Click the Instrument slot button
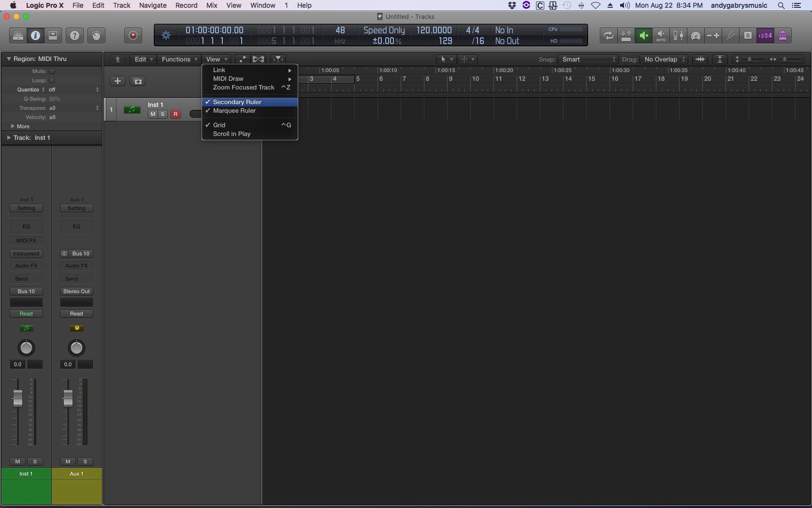 [x=26, y=254]
